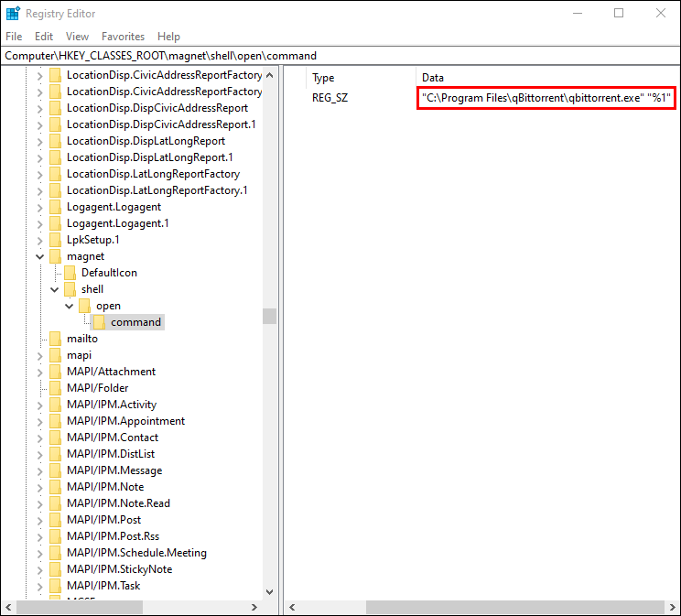The width and height of the screenshot is (681, 616).
Task: Select the command folder icon
Action: (99, 322)
